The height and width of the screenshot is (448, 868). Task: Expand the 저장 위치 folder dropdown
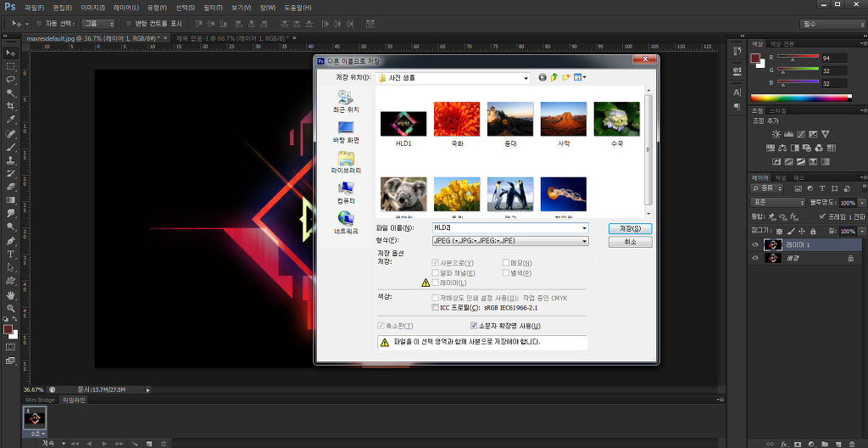[x=525, y=77]
